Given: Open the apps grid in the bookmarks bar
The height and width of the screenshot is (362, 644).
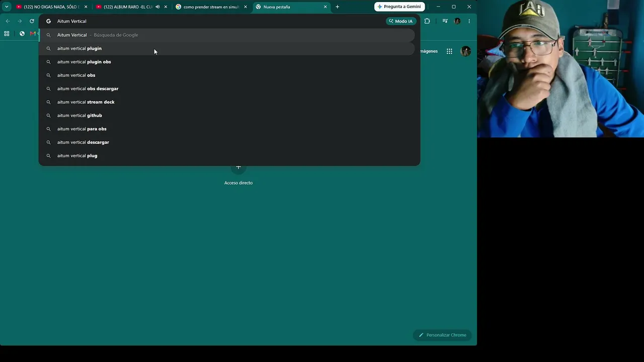Looking at the screenshot, I should (x=7, y=34).
